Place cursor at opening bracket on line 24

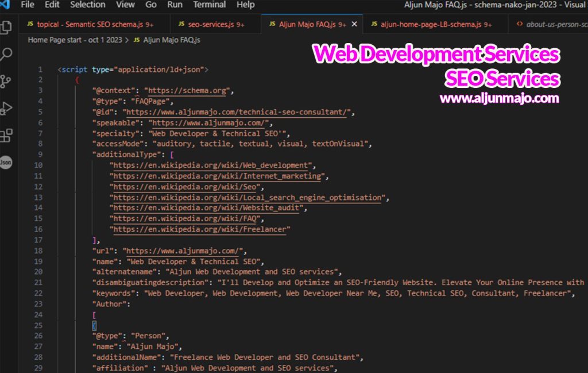tap(94, 315)
